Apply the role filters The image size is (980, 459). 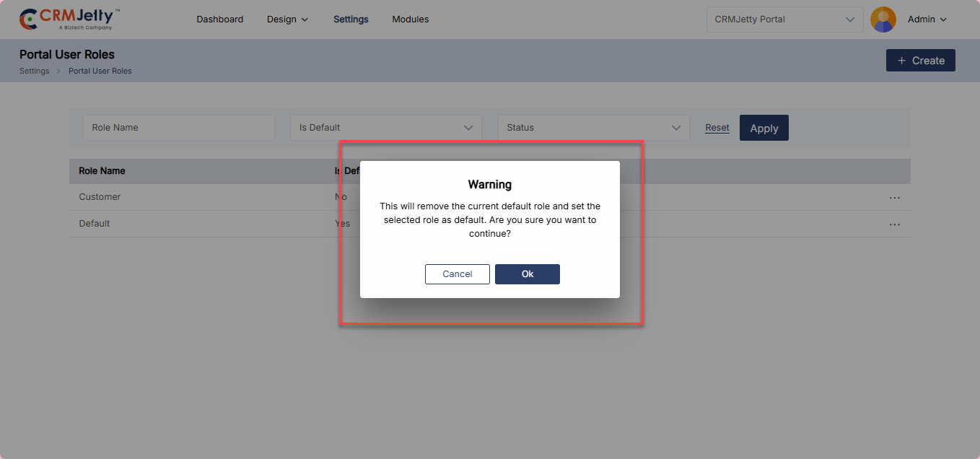pos(764,128)
